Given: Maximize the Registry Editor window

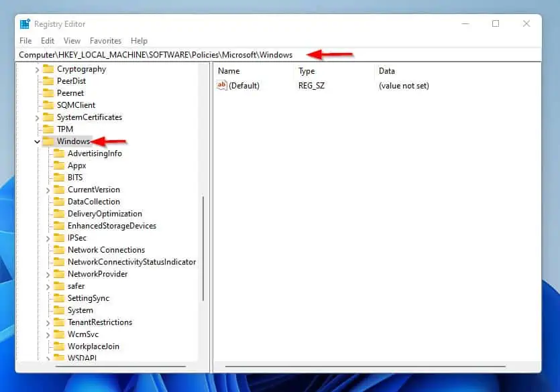Looking at the screenshot, I should tap(496, 24).
